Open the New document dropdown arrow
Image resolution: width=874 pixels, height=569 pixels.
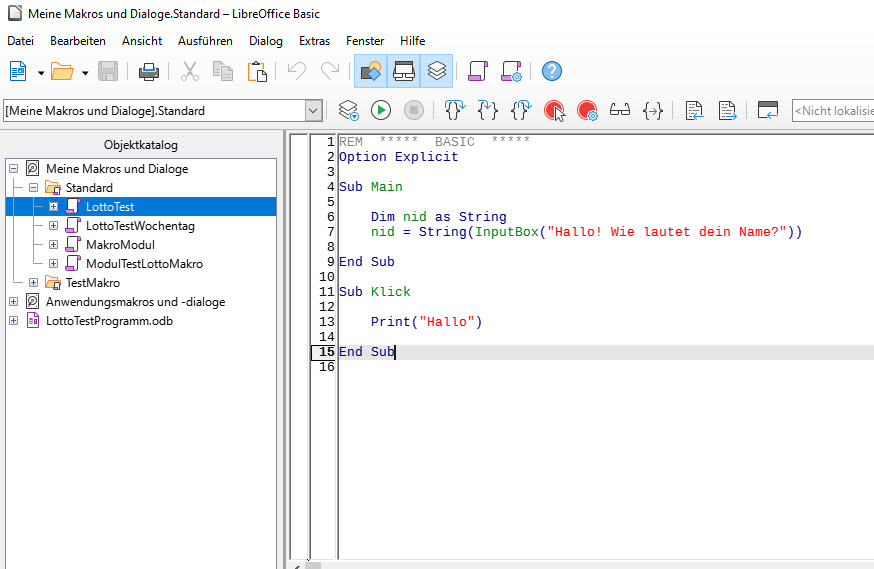click(41, 72)
